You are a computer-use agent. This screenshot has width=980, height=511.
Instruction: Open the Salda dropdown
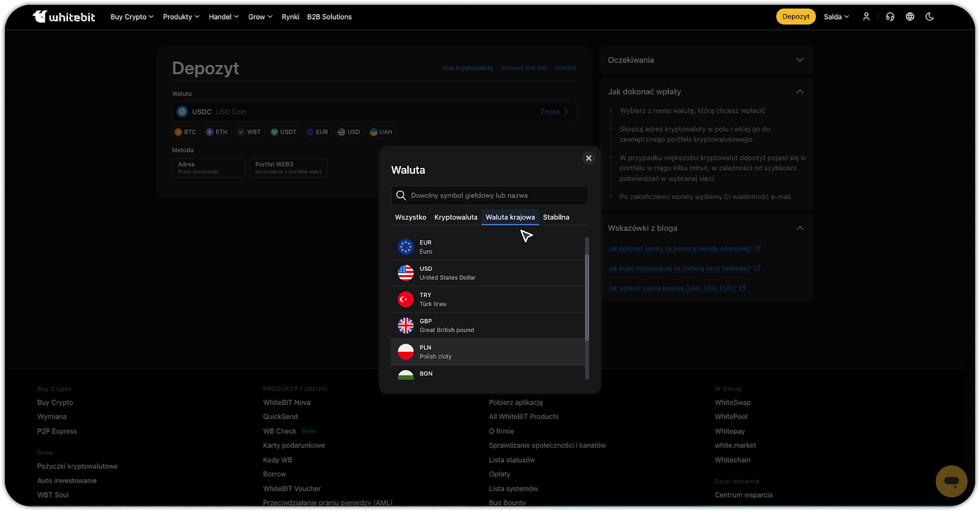coord(836,17)
